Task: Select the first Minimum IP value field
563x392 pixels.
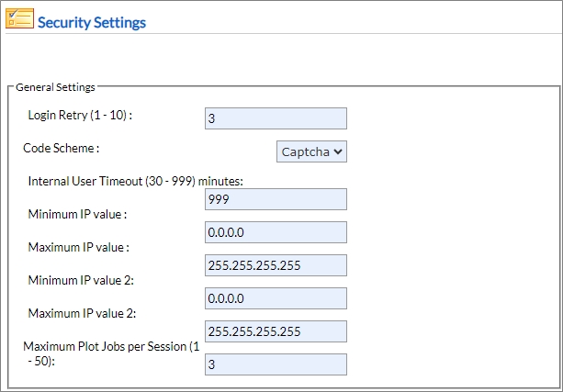Action: pyautogui.click(x=276, y=232)
